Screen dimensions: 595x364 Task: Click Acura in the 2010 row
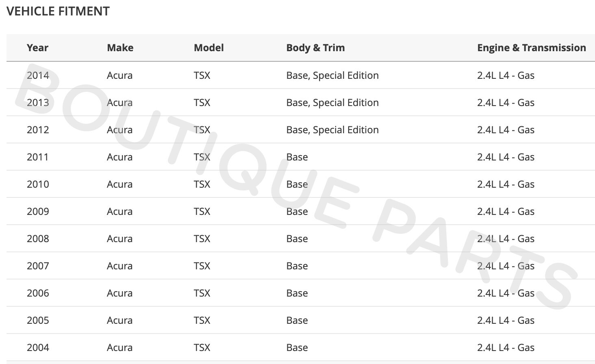click(x=119, y=184)
